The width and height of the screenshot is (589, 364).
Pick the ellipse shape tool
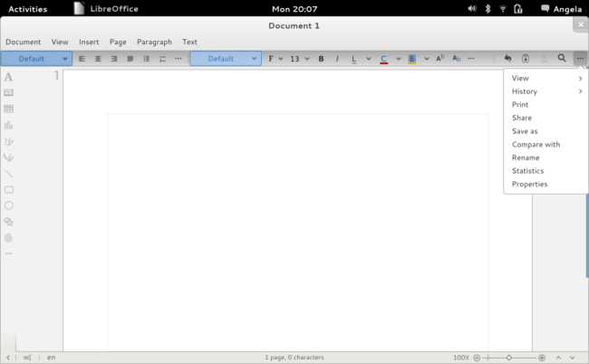(x=8, y=206)
